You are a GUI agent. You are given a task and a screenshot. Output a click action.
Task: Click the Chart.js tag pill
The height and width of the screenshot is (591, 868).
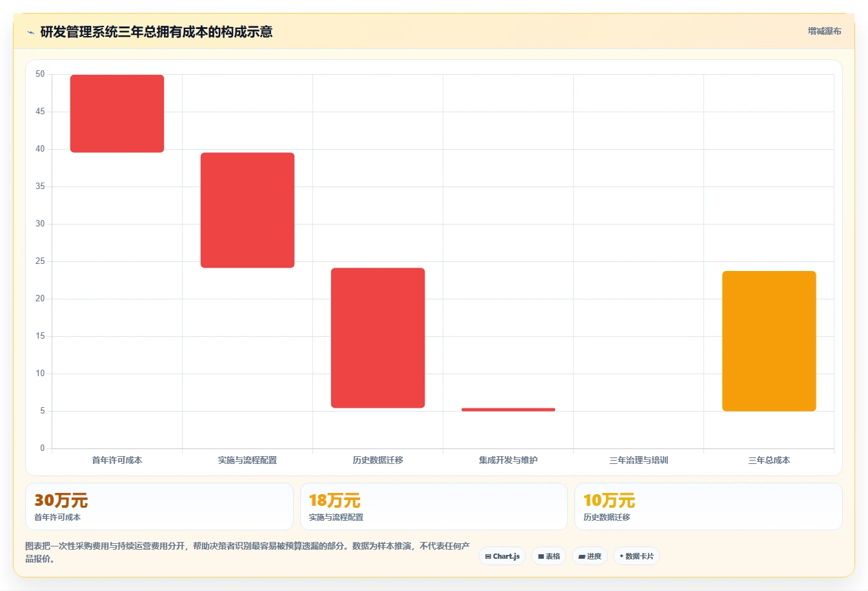[x=502, y=556]
